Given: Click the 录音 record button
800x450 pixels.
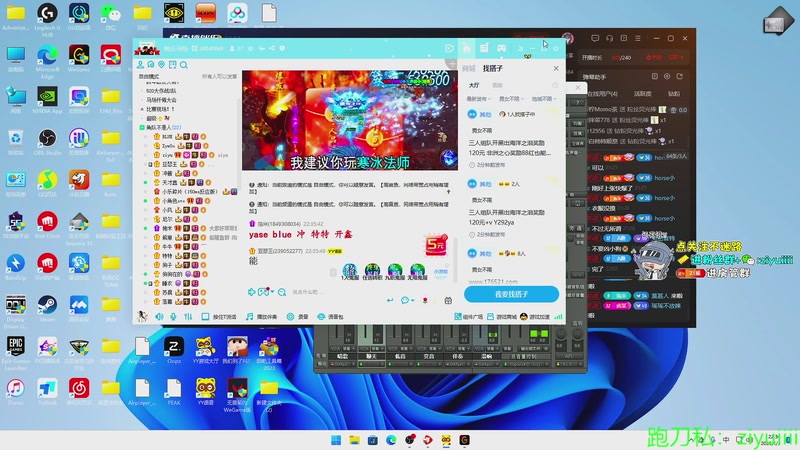Looking at the screenshot, I should (297, 317).
